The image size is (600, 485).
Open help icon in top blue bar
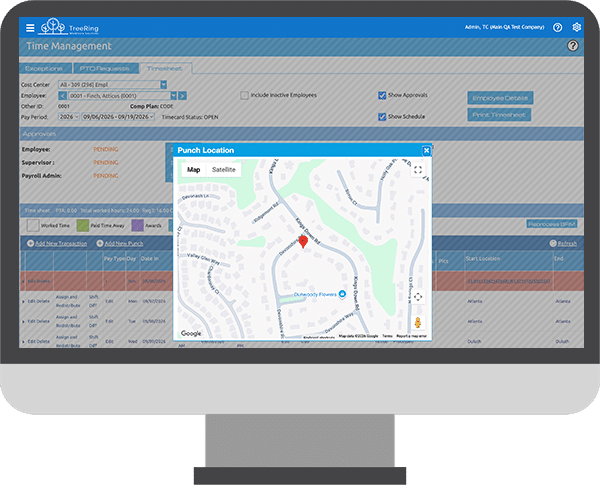(x=558, y=27)
